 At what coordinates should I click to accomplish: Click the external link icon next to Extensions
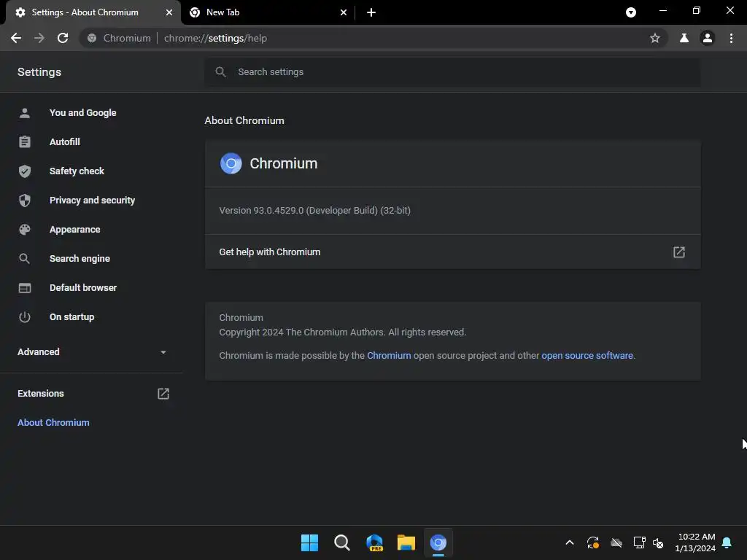pos(163,393)
